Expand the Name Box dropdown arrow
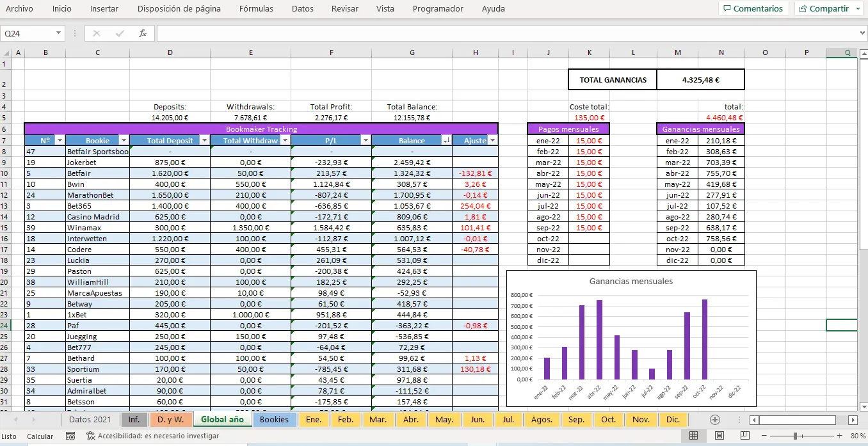This screenshot has height=446, width=868. [x=58, y=33]
